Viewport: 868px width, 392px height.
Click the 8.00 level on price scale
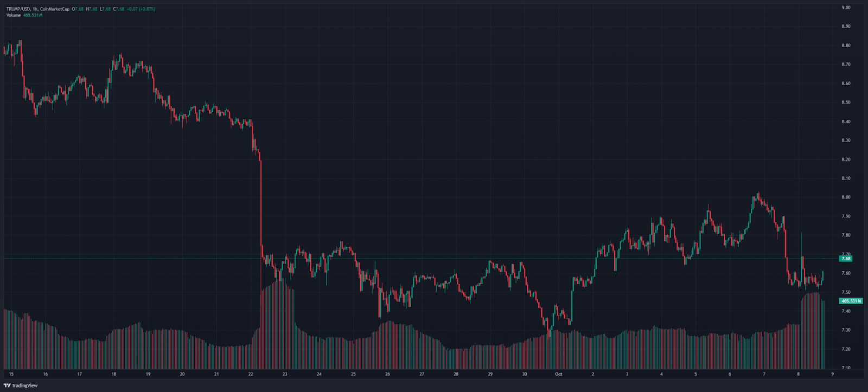[x=846, y=197]
